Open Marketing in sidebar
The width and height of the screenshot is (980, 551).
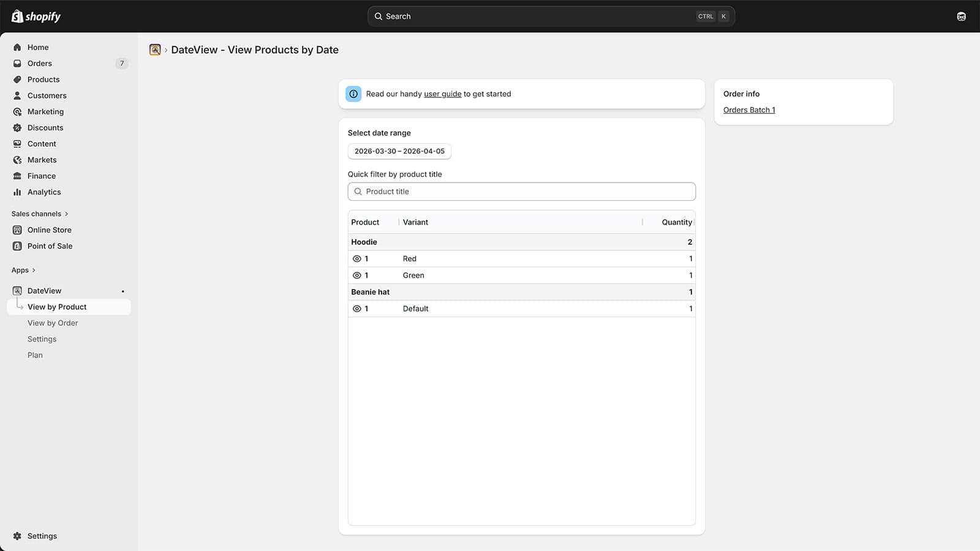[x=45, y=111]
